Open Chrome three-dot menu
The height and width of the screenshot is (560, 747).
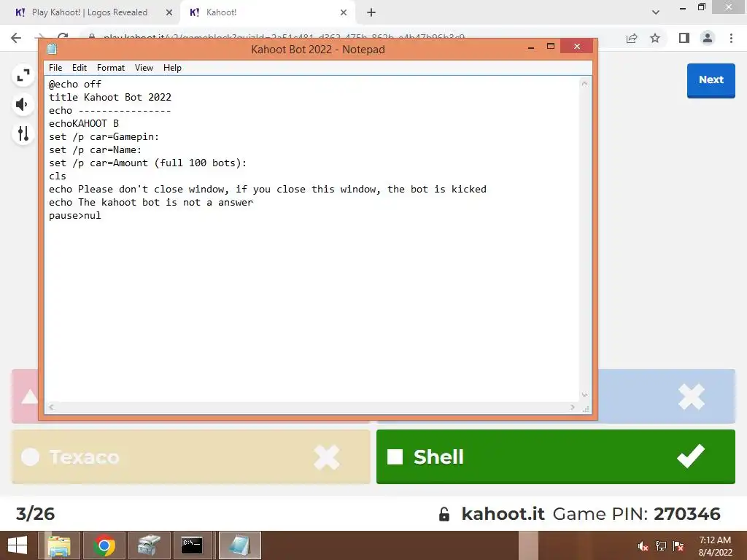click(x=731, y=38)
